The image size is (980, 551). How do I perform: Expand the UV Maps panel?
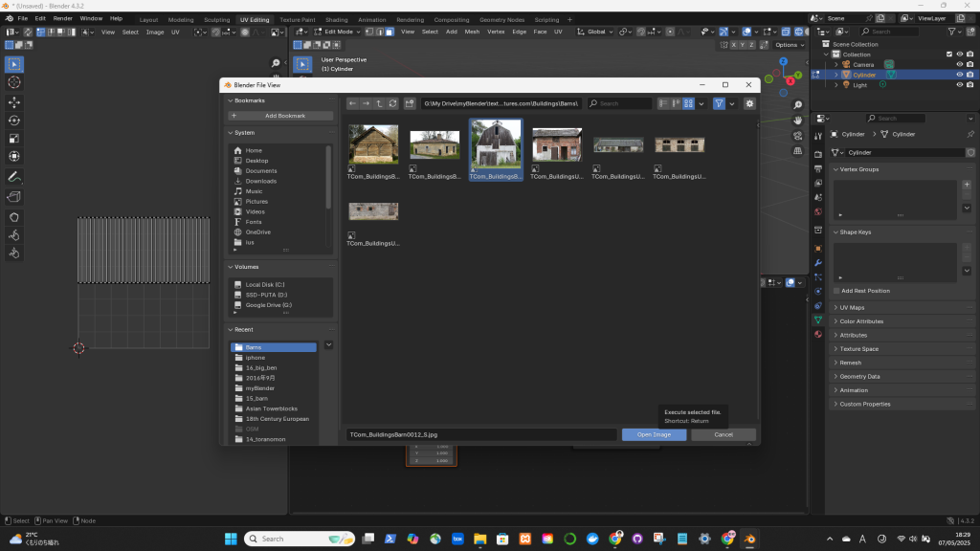point(852,308)
